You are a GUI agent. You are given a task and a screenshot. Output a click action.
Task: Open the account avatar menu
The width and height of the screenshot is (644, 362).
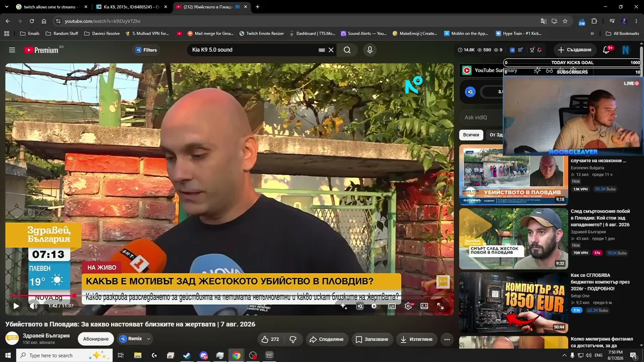click(626, 50)
